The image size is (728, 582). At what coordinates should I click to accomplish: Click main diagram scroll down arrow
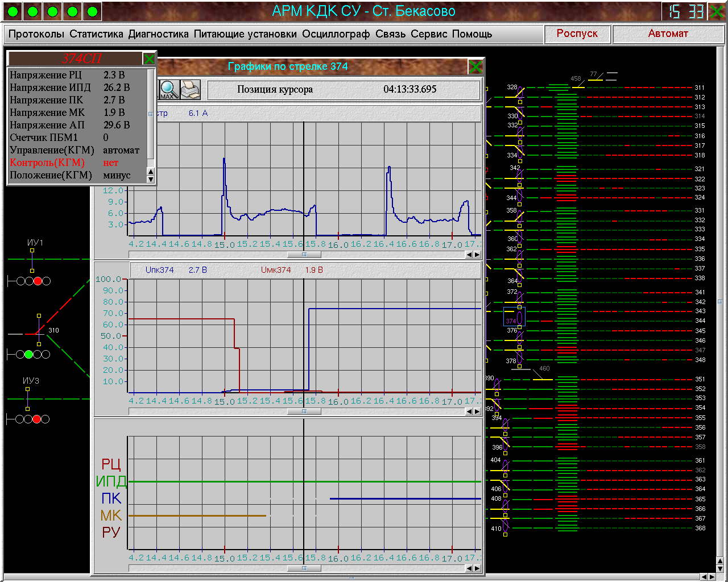point(720,568)
